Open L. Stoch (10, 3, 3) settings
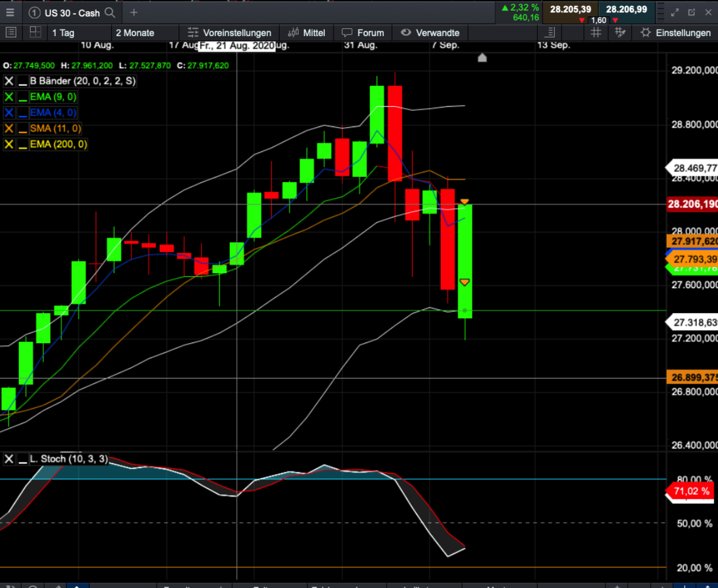Image resolution: width=718 pixels, height=588 pixels. click(69, 458)
